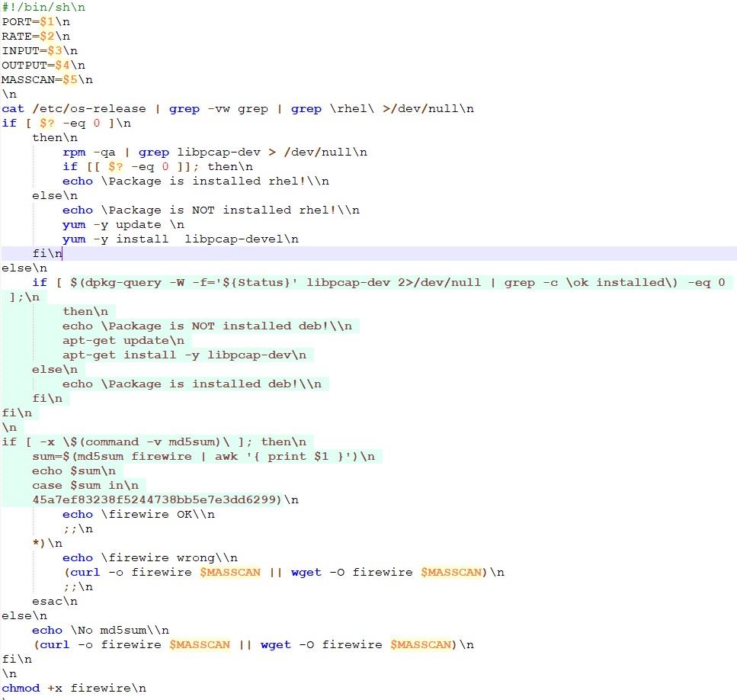This screenshot has width=737, height=700.
Task: Click 'echo Package is installed rhel!' line
Action: pos(196,181)
